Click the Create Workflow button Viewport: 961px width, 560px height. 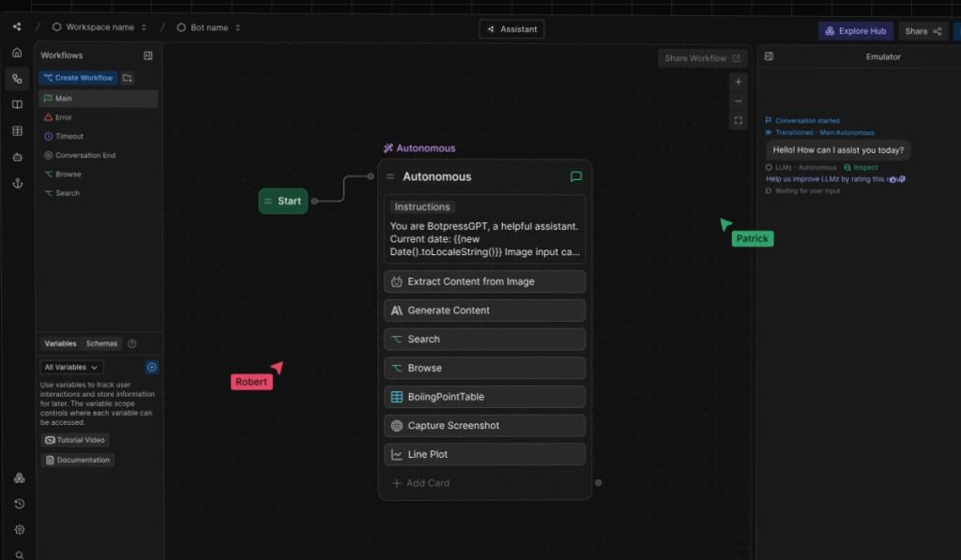(x=78, y=78)
